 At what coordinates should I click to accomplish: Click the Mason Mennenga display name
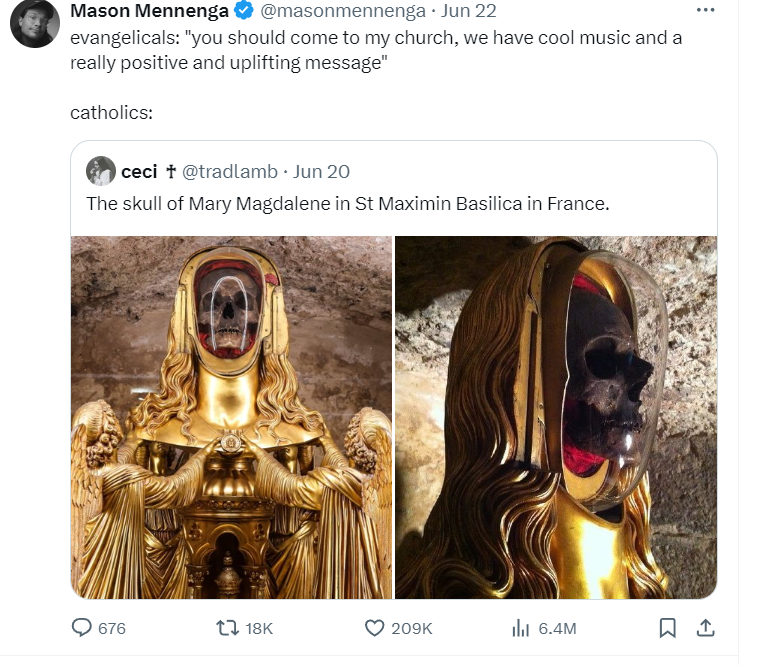pyautogui.click(x=150, y=12)
